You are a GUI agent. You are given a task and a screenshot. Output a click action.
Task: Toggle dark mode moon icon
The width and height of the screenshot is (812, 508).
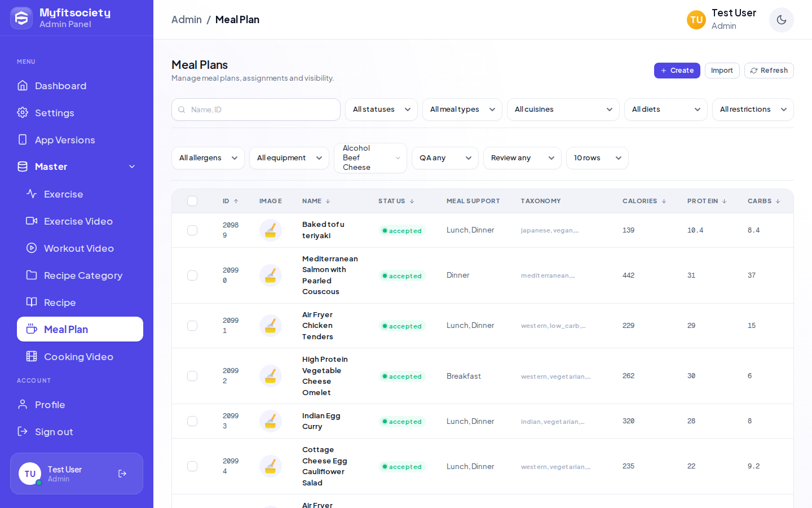[x=782, y=20]
